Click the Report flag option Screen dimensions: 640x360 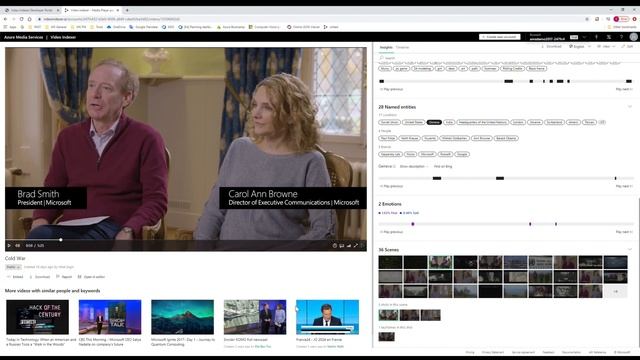(x=64, y=277)
